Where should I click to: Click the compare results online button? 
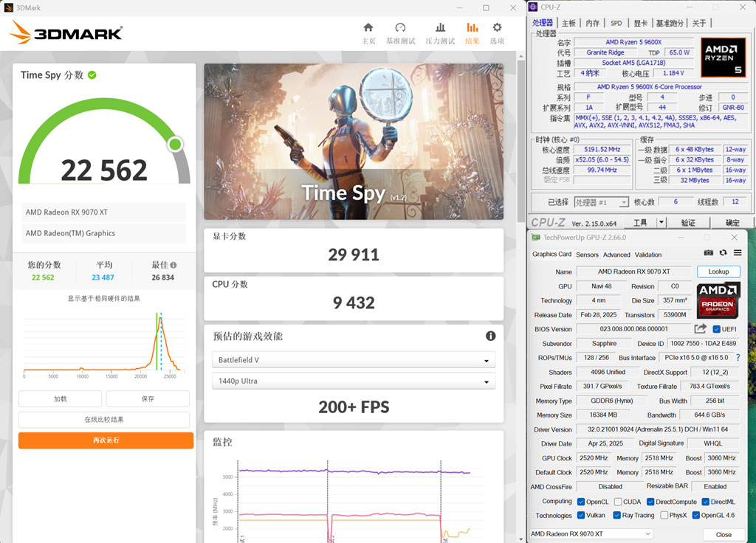coord(104,420)
